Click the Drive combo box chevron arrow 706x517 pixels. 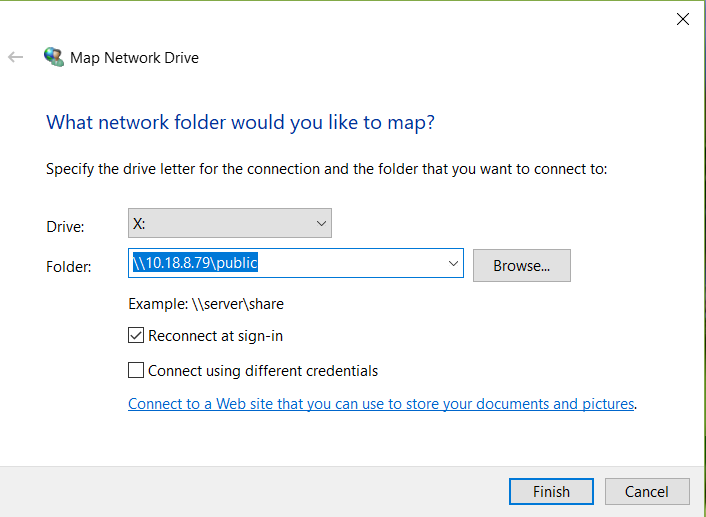[x=321, y=223]
